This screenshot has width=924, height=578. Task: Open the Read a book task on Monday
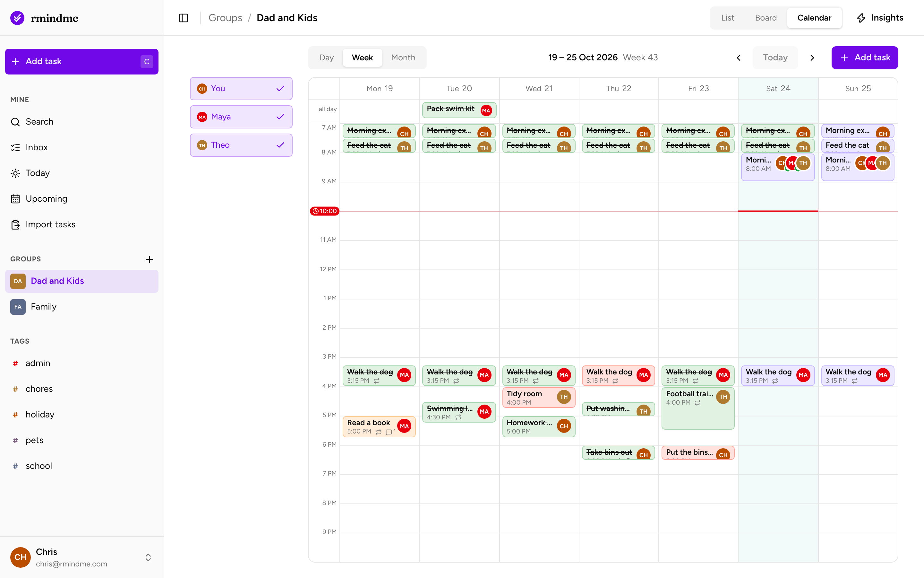coord(379,427)
